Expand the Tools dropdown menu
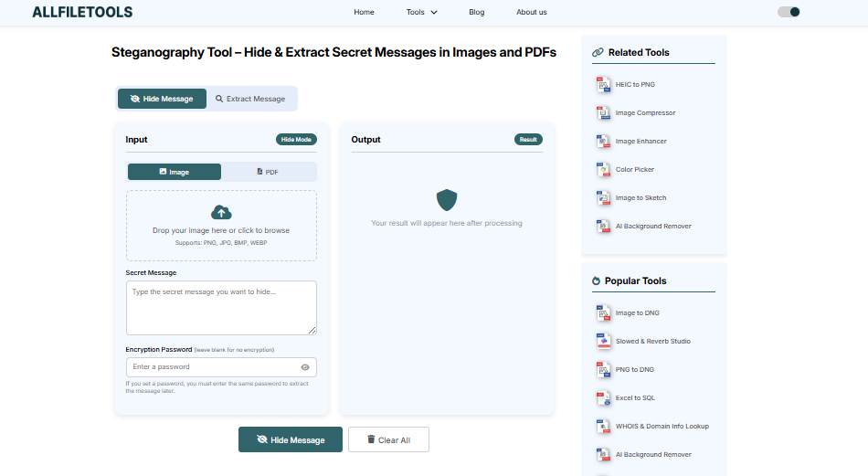Screen dimensions: 868x476 (421, 13)
